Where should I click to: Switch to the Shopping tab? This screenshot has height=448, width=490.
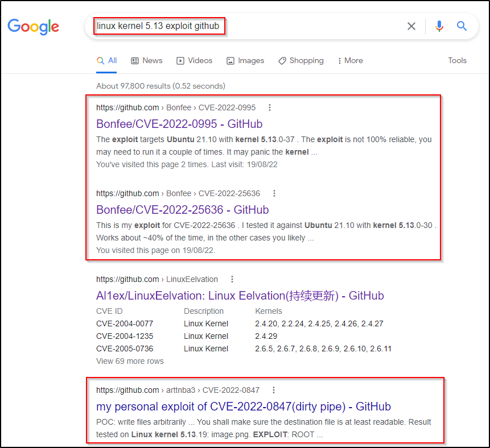click(x=301, y=61)
